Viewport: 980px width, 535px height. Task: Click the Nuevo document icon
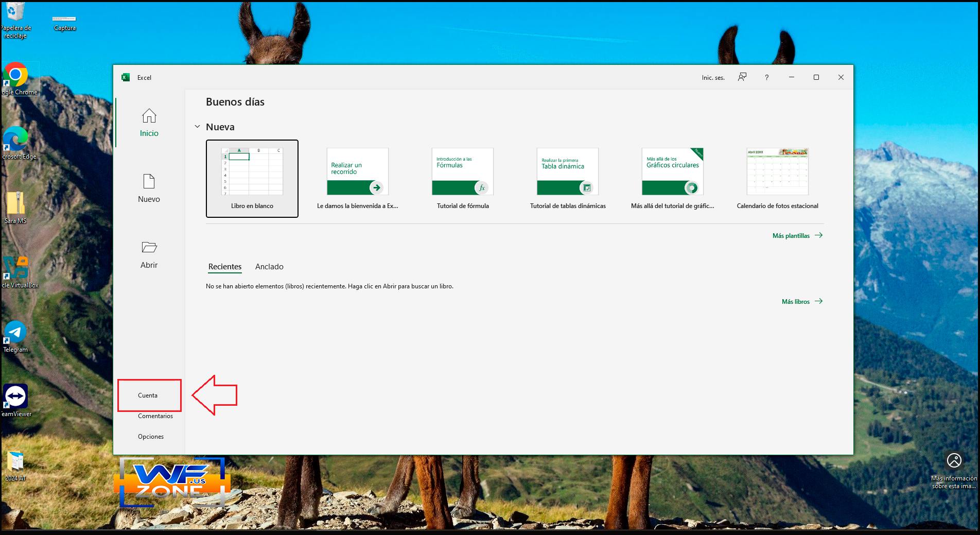tap(149, 182)
